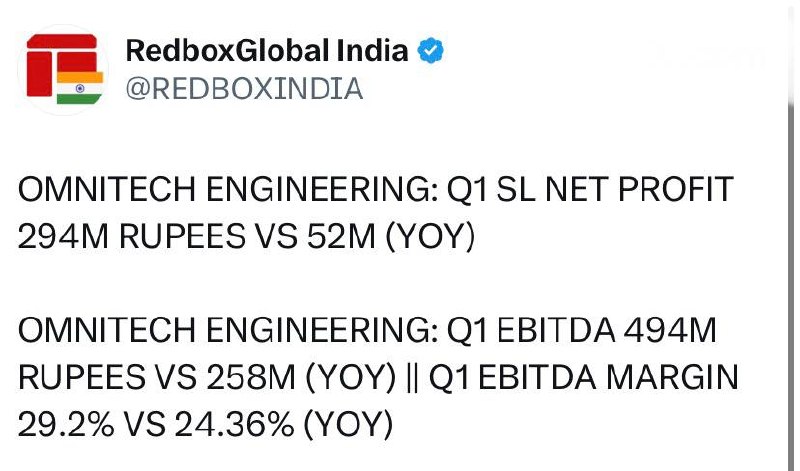
Task: Click the '29.2%' margin figure
Action: click(x=66, y=424)
